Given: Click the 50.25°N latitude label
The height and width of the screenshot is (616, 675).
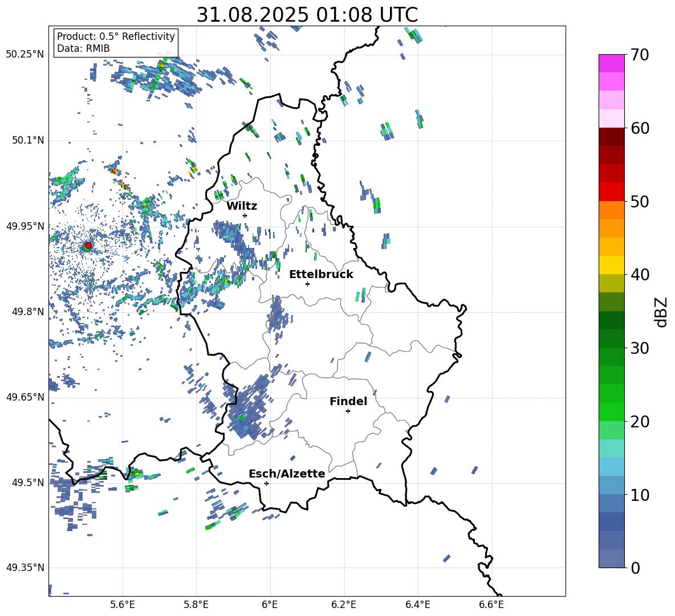Looking at the screenshot, I should coord(25,55).
